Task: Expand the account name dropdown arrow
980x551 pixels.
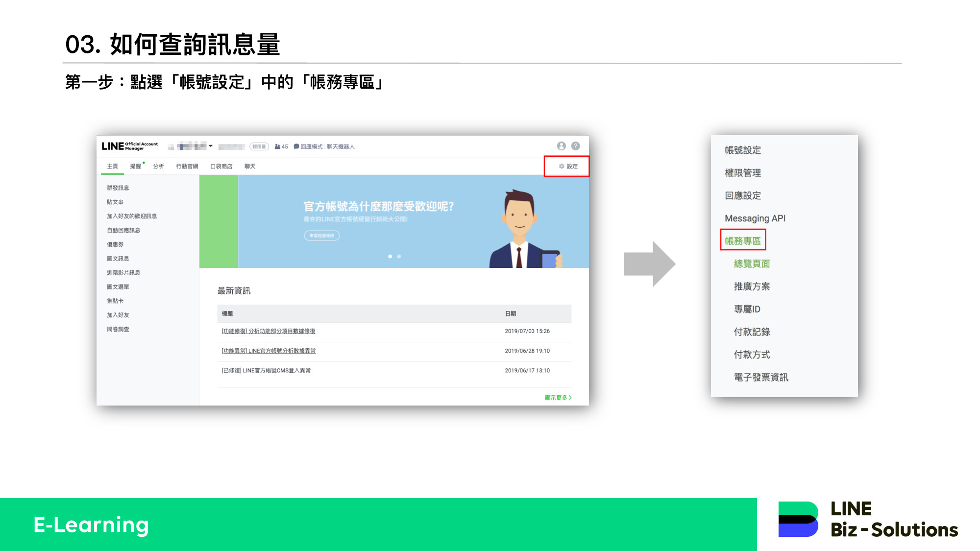Action: point(211,146)
